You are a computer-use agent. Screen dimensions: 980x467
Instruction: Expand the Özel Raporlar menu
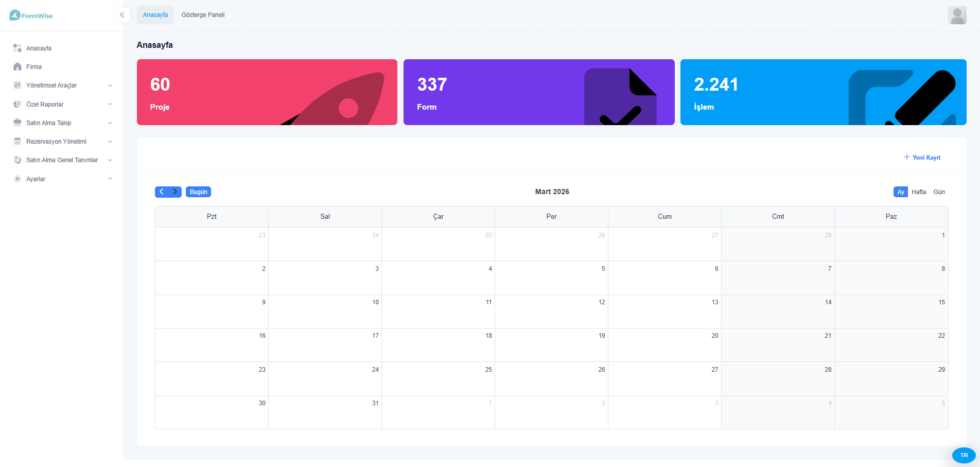point(110,105)
